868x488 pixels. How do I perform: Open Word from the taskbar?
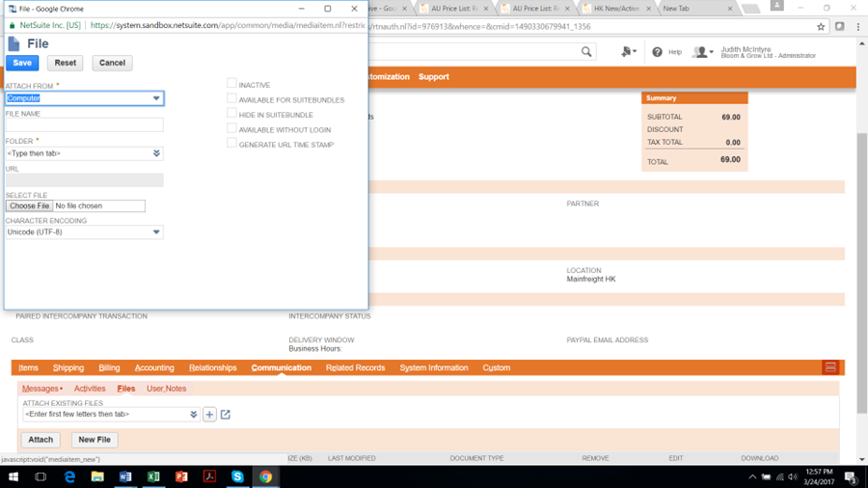click(x=125, y=477)
